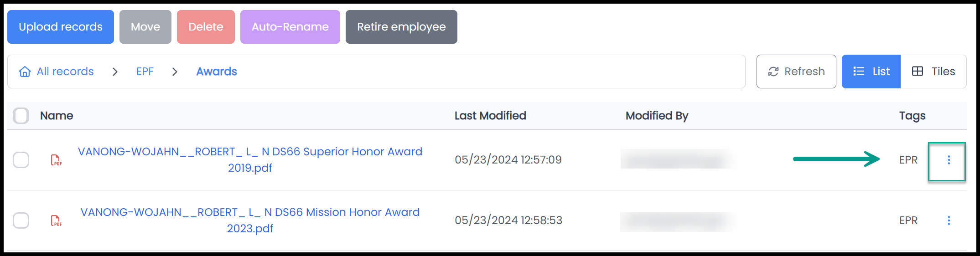Click PDF icon of Superior Honor Award file
980x256 pixels.
pyautogui.click(x=56, y=160)
